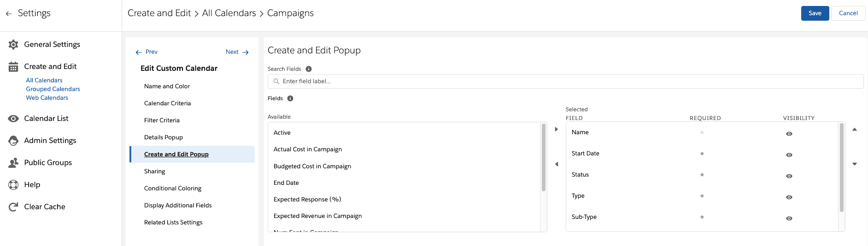Toggle visibility eye for Status field
The image size is (868, 246).
(789, 176)
